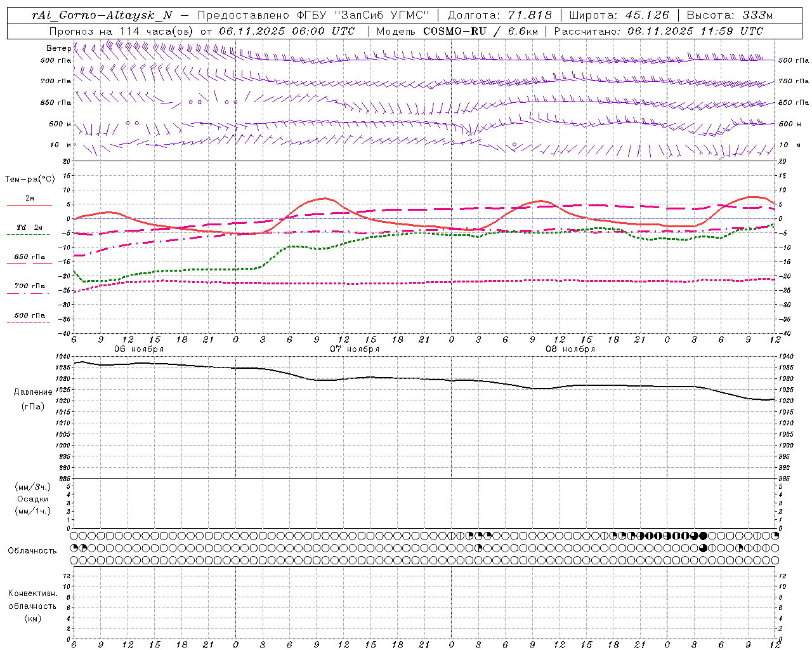Click the (мм/1ч.) precipitation unit label
The image size is (812, 650).
tap(33, 511)
